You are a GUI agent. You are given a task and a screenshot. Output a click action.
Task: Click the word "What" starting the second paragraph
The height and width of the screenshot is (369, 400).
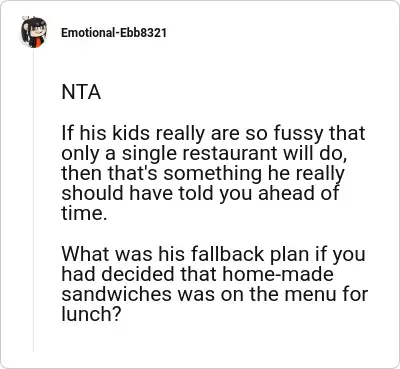pos(86,254)
